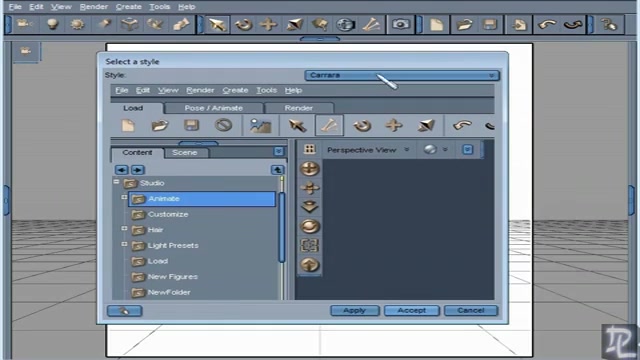Activate the Translate tool in main toolbar
The height and width of the screenshot is (360, 640).
pos(269,24)
